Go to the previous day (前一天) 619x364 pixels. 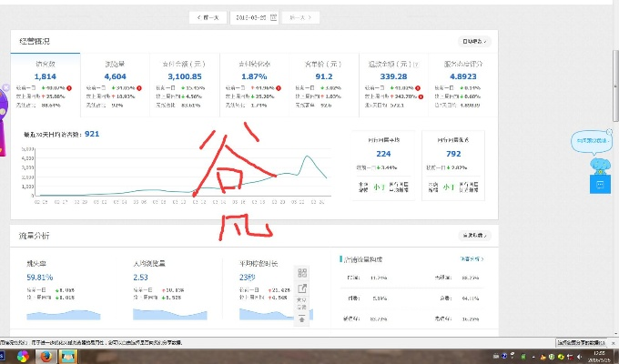(208, 17)
